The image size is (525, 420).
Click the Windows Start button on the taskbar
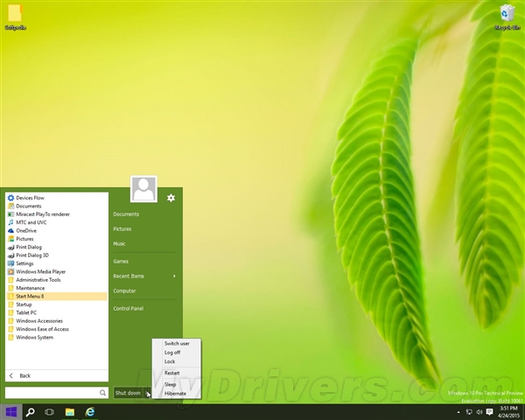(x=11, y=412)
